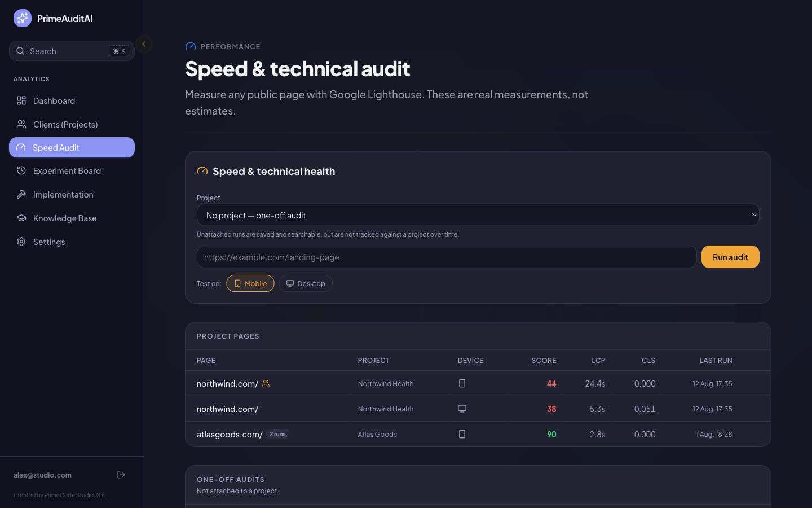
Task: Click the Knowledge Base graduation cap icon
Action: click(21, 218)
